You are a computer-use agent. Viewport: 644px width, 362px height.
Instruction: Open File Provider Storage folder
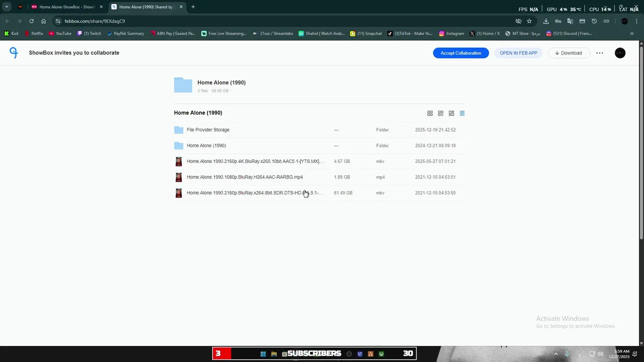coord(208,130)
